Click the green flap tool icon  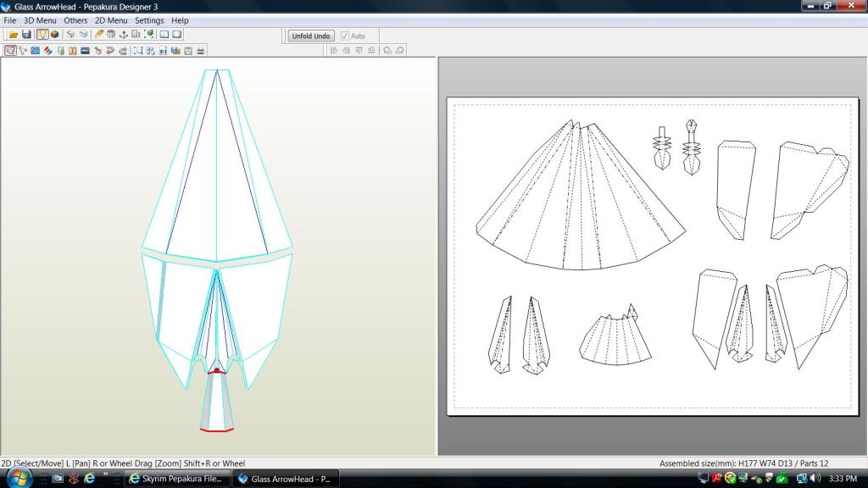(61, 51)
